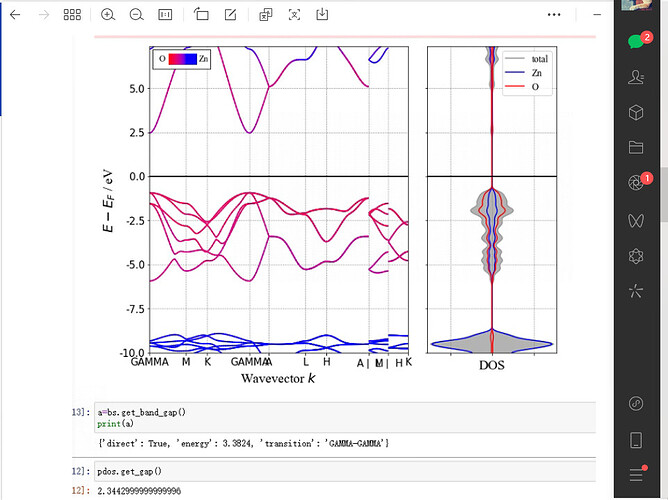Viewport: 668px width, 500px height.
Task: Open the edit image tool
Action: (231, 16)
